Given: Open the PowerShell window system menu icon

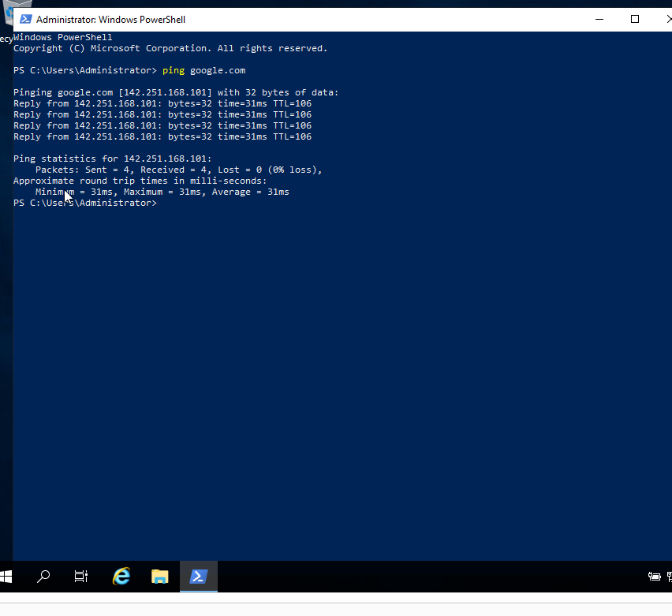Looking at the screenshot, I should (x=26, y=19).
